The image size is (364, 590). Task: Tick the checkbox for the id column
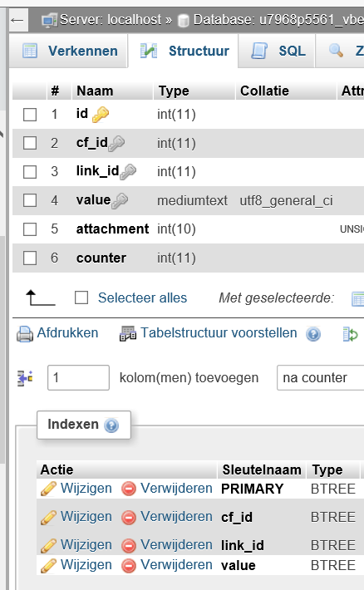pos(30,115)
